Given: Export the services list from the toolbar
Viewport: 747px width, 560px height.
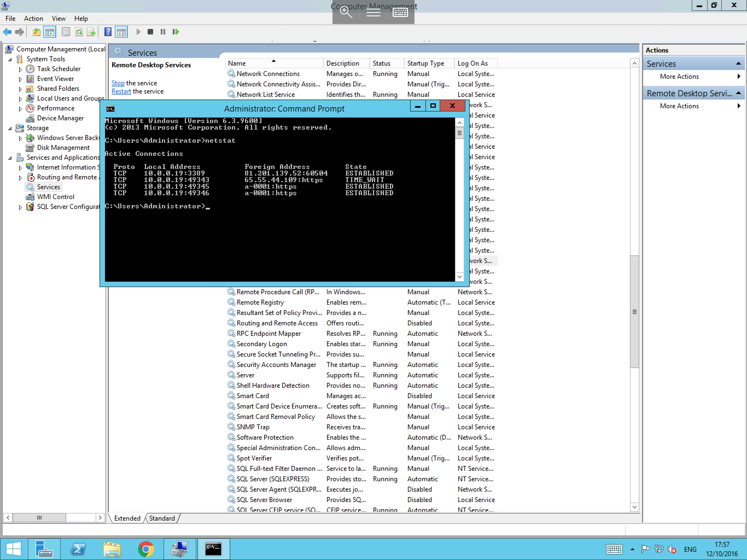Looking at the screenshot, I should [x=91, y=32].
